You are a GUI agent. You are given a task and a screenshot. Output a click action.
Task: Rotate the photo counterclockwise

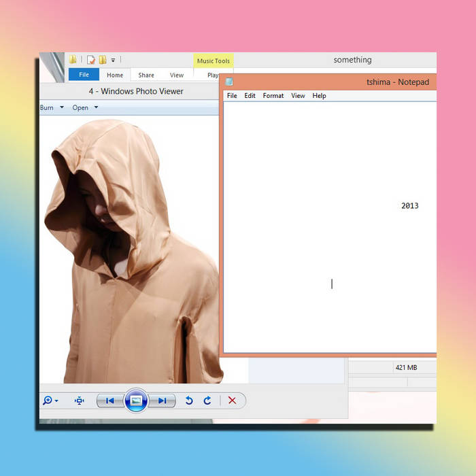(x=190, y=401)
